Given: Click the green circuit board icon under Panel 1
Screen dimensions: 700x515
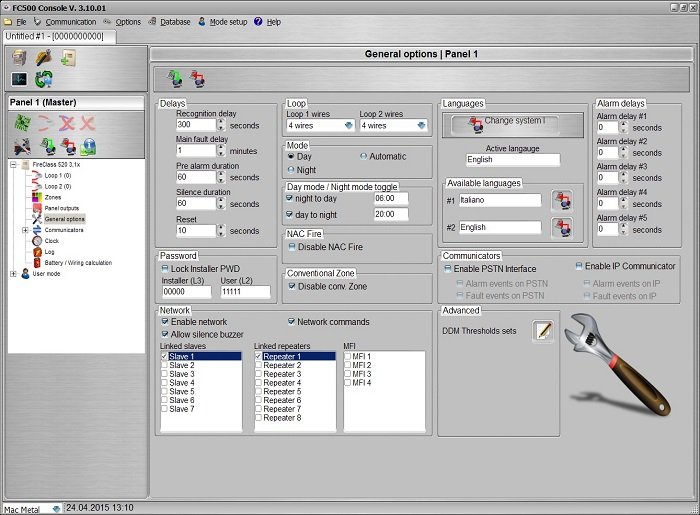Looking at the screenshot, I should coord(21,122).
